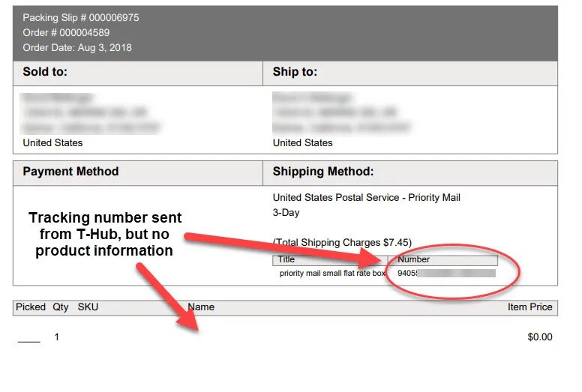Click United States under Sold to
Viewport: 582px width, 392px height.
(52, 142)
